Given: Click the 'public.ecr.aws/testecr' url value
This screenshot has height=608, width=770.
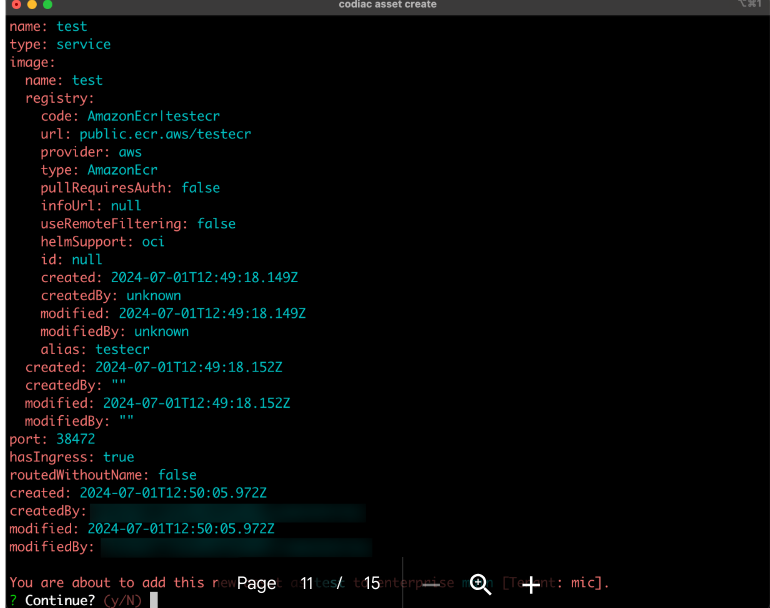Looking at the screenshot, I should [165, 134].
